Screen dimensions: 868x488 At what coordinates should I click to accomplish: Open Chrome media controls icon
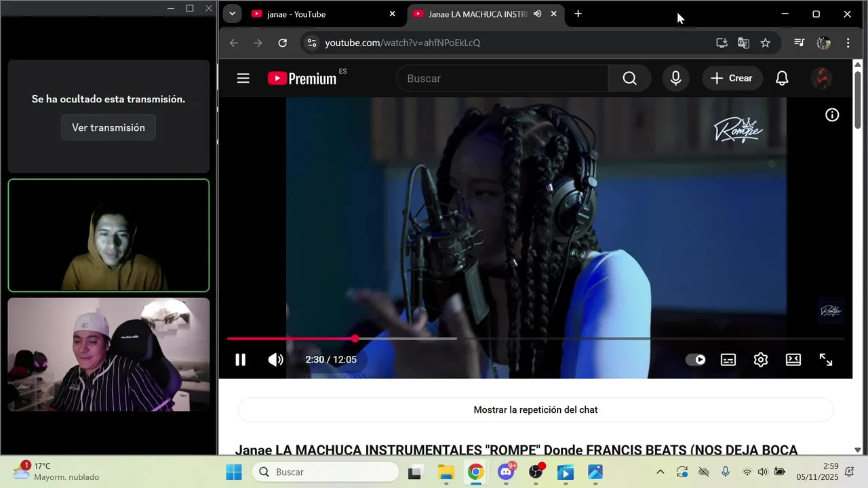(799, 43)
